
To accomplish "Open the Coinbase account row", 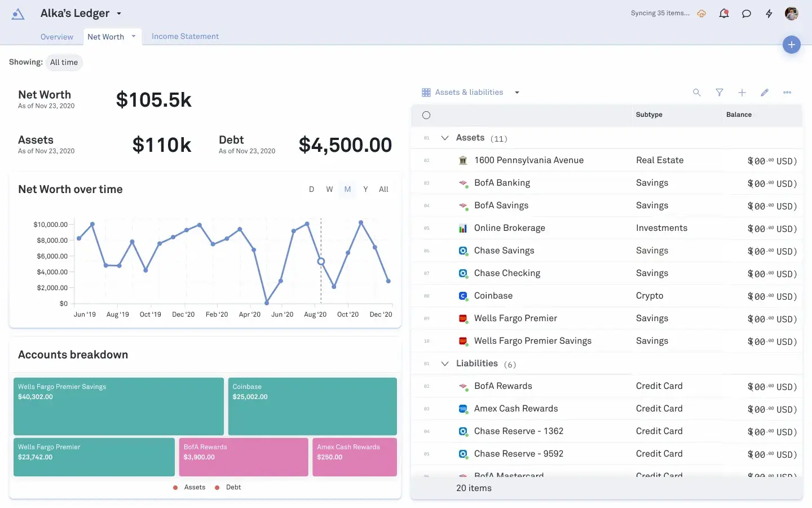I will [493, 296].
